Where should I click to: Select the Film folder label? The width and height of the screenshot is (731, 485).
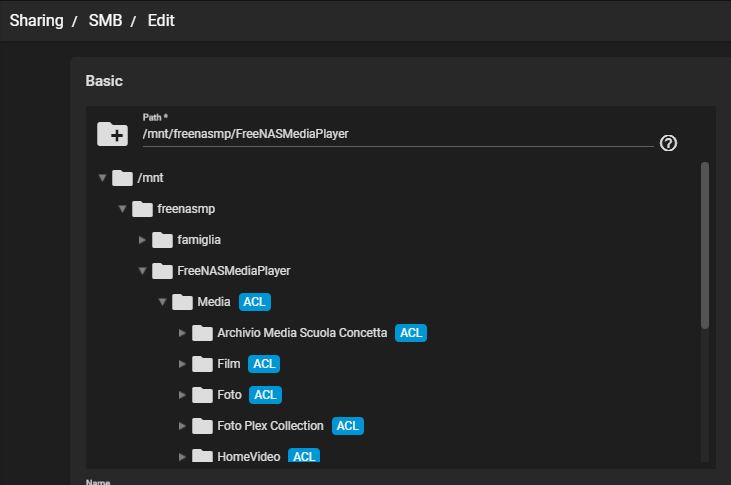point(228,364)
